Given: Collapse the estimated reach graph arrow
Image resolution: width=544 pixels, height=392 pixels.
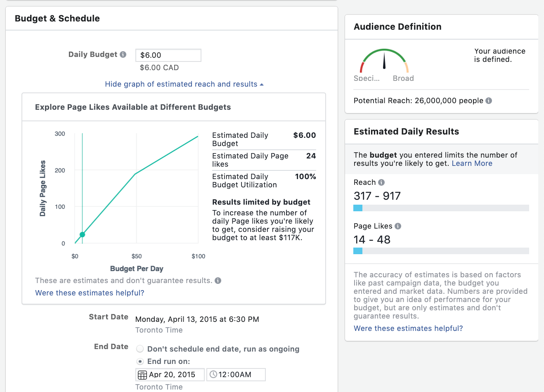Looking at the screenshot, I should pyautogui.click(x=262, y=85).
